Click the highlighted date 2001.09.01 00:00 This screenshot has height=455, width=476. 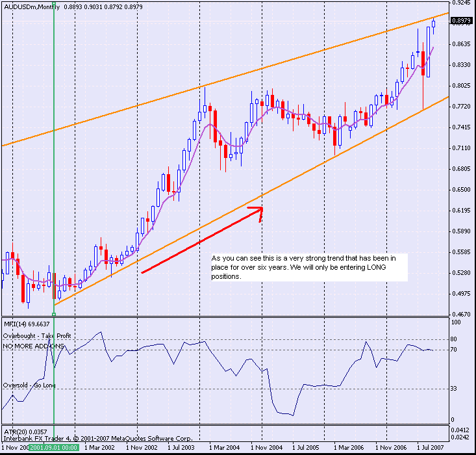tap(54, 447)
